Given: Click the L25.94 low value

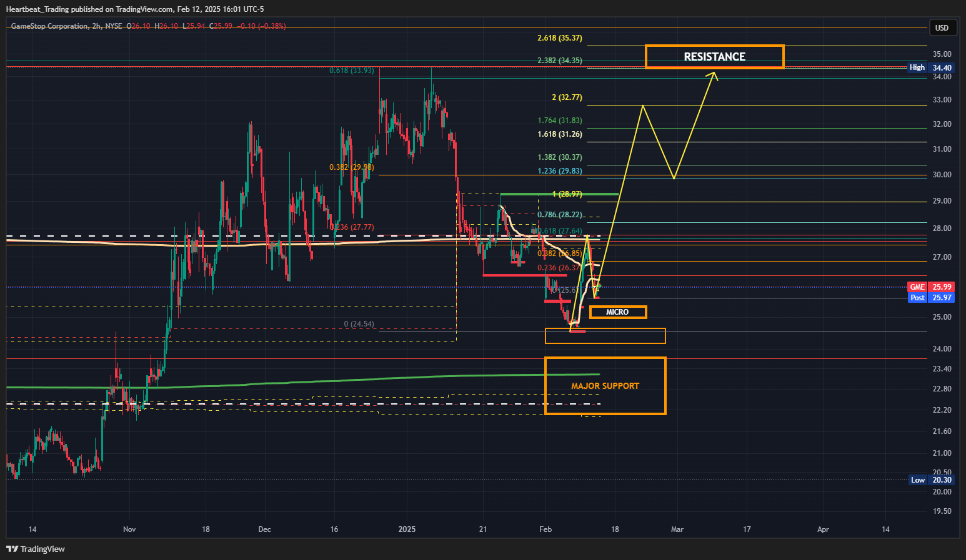Looking at the screenshot, I should click(x=194, y=26).
